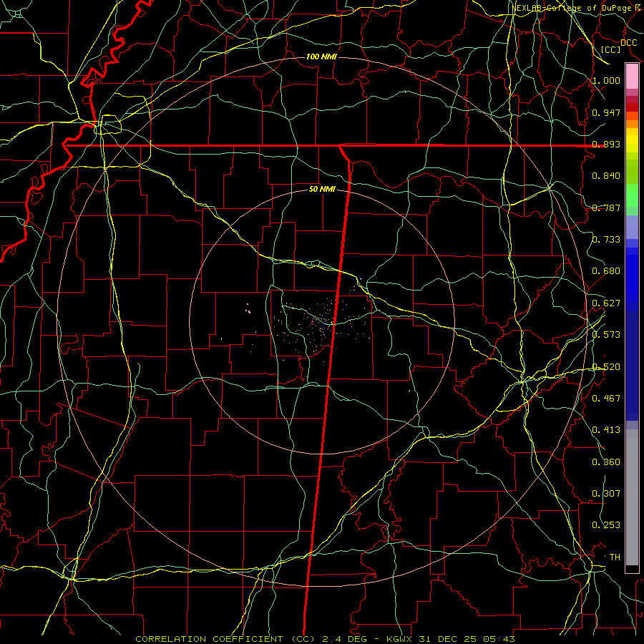Viewport: 644px width, 644px height.
Task: Click the [CC] product label
Action: [611, 49]
